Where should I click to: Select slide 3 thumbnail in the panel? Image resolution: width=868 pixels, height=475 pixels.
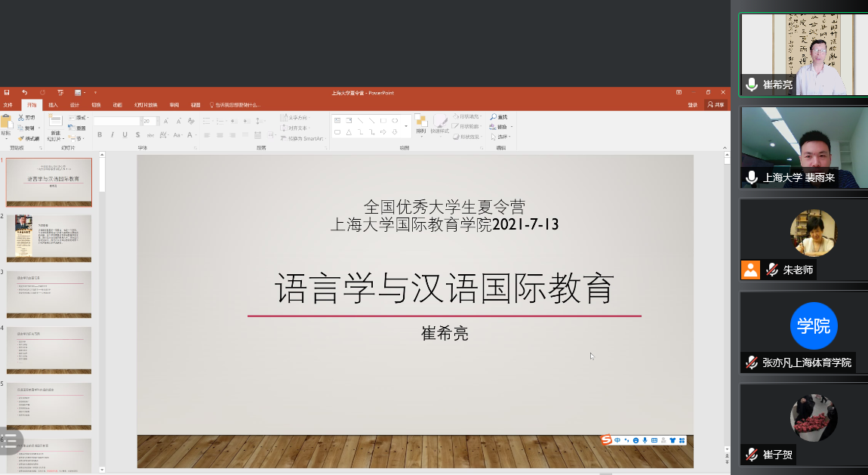[49, 294]
